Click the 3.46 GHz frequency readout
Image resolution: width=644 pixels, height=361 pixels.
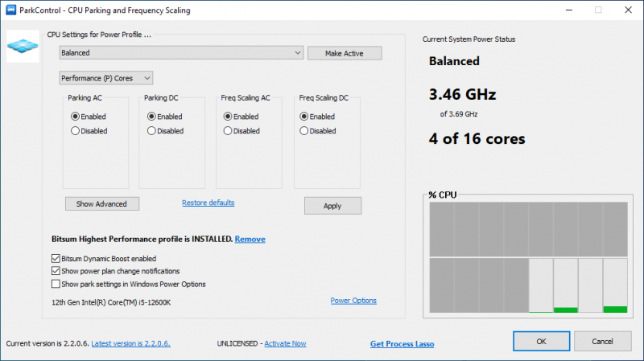462,94
